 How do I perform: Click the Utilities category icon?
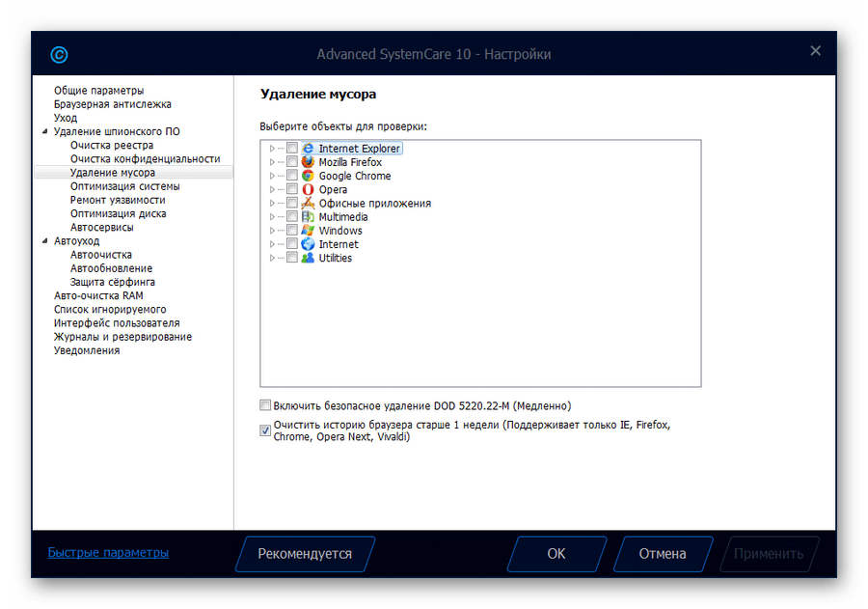(309, 258)
